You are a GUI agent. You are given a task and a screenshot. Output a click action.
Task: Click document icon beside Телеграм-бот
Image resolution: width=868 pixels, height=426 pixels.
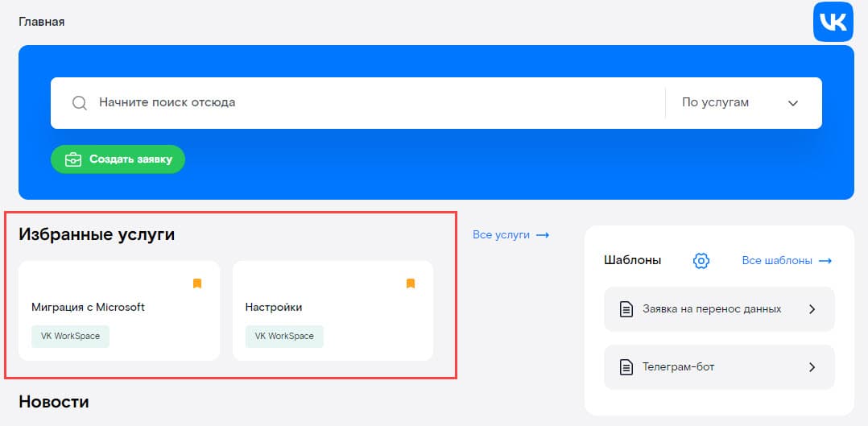626,366
